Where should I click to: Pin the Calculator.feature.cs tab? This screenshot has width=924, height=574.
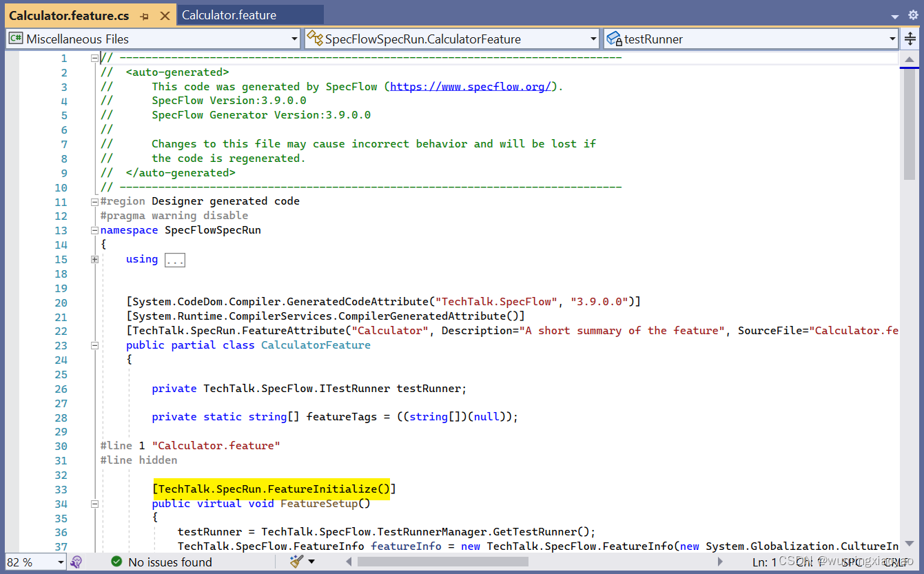tap(144, 16)
